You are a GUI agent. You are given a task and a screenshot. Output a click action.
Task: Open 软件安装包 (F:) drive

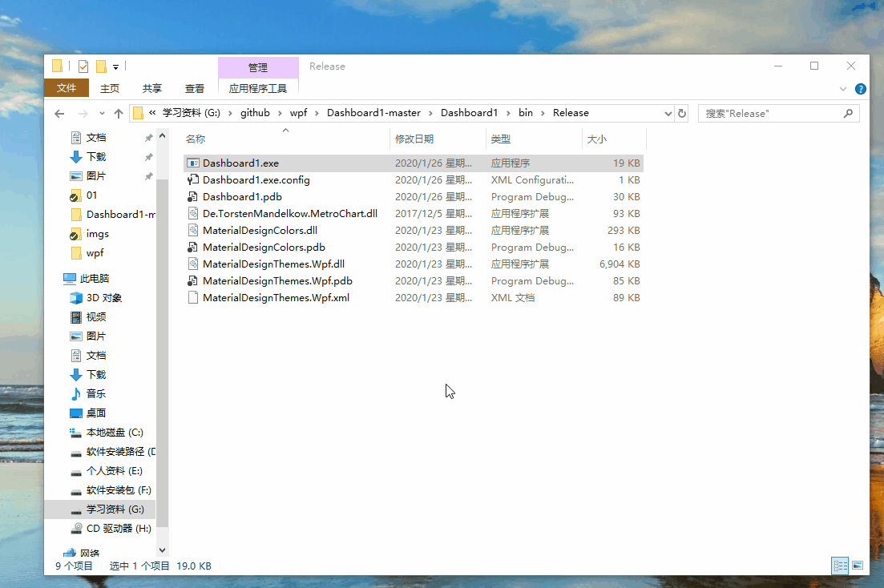119,490
